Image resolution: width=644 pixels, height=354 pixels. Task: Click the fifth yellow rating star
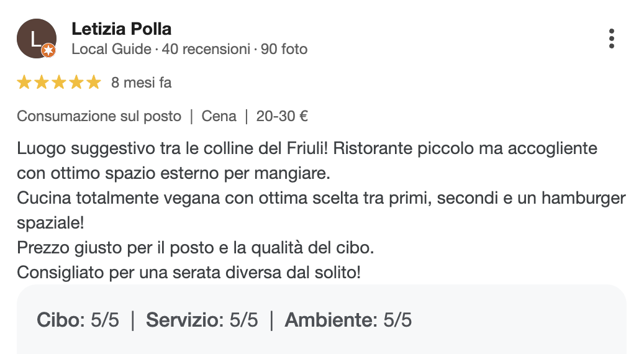point(93,83)
